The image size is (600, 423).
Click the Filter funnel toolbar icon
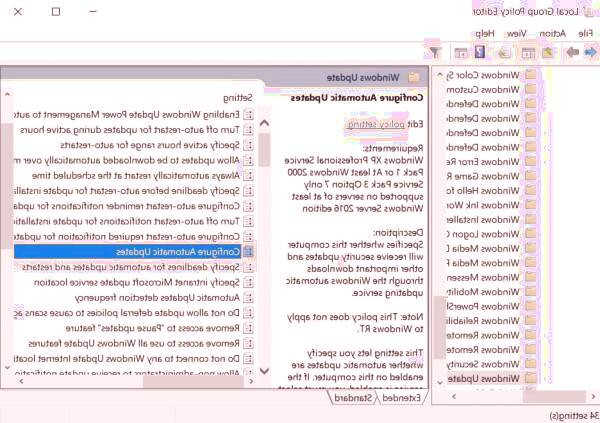click(436, 52)
